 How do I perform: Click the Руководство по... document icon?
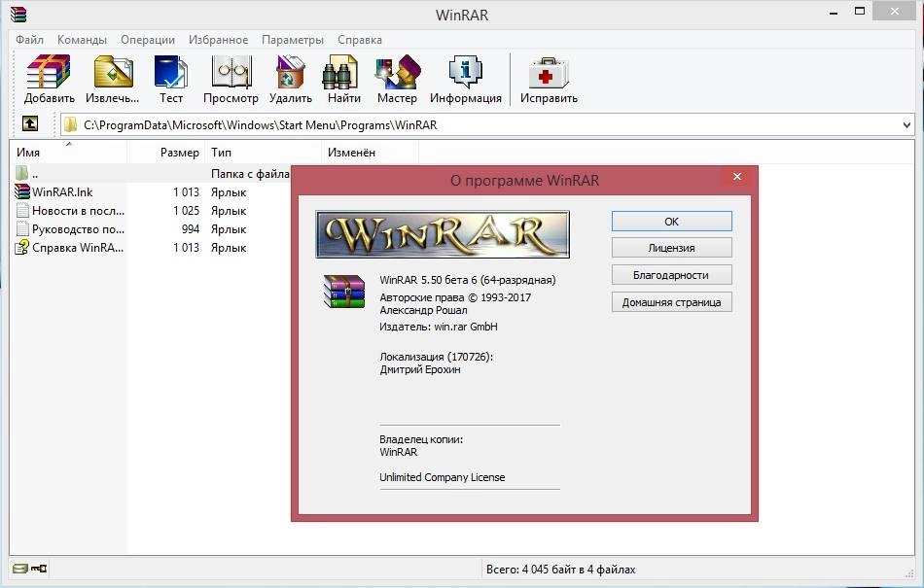pyautogui.click(x=22, y=229)
